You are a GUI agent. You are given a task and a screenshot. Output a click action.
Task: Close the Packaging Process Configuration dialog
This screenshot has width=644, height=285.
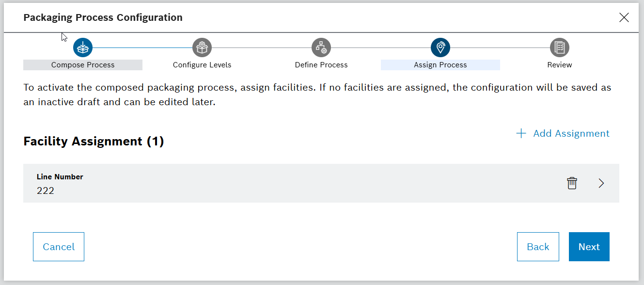click(624, 17)
